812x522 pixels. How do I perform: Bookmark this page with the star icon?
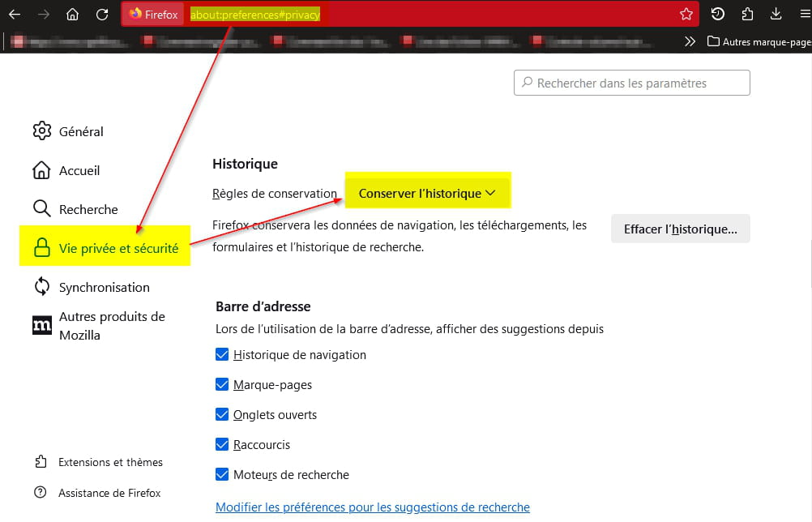(x=686, y=15)
